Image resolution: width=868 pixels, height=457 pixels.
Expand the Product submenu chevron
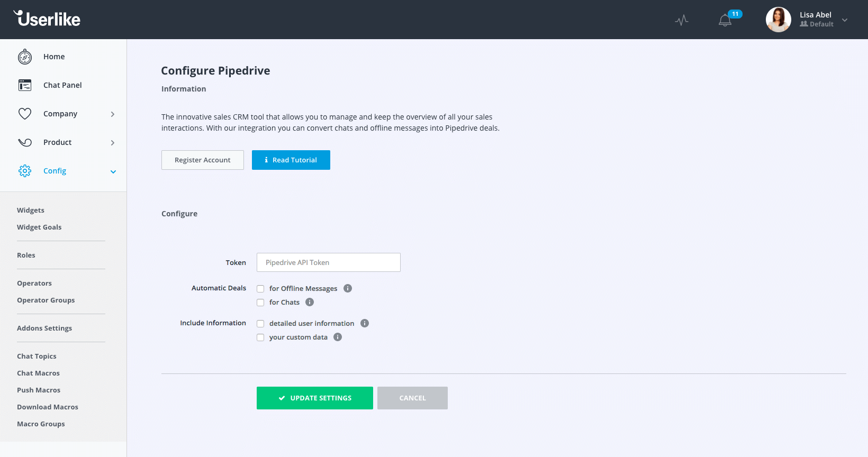[113, 143]
